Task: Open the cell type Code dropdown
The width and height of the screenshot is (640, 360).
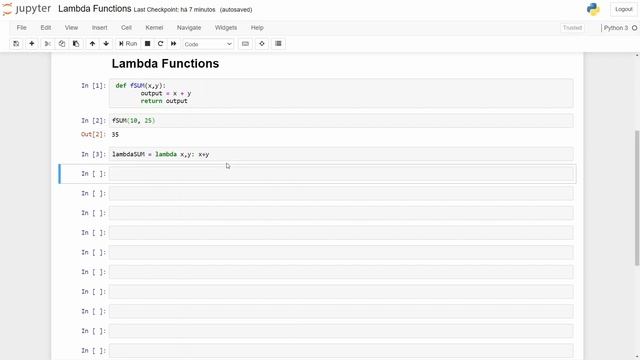Action: pos(208,44)
